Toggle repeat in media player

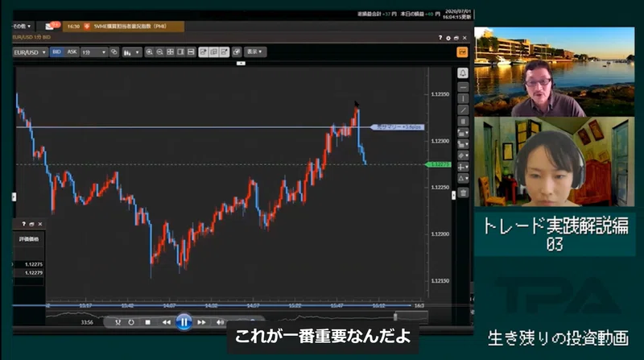click(131, 322)
